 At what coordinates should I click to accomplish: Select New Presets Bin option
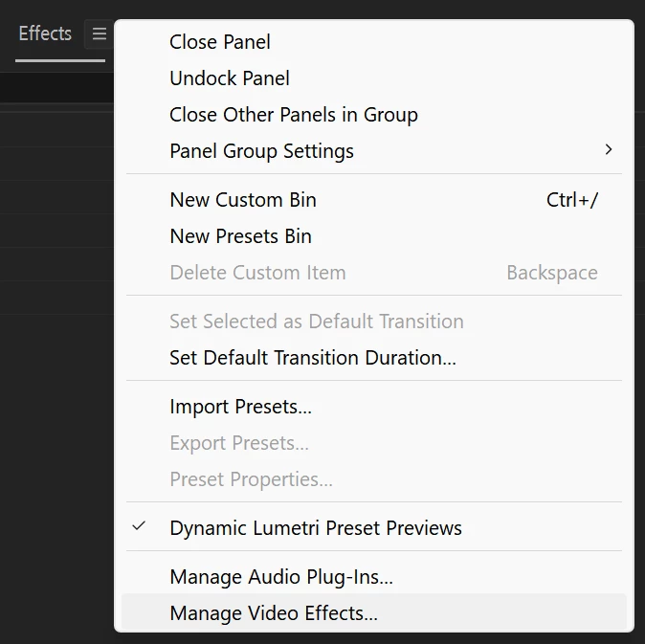[240, 236]
